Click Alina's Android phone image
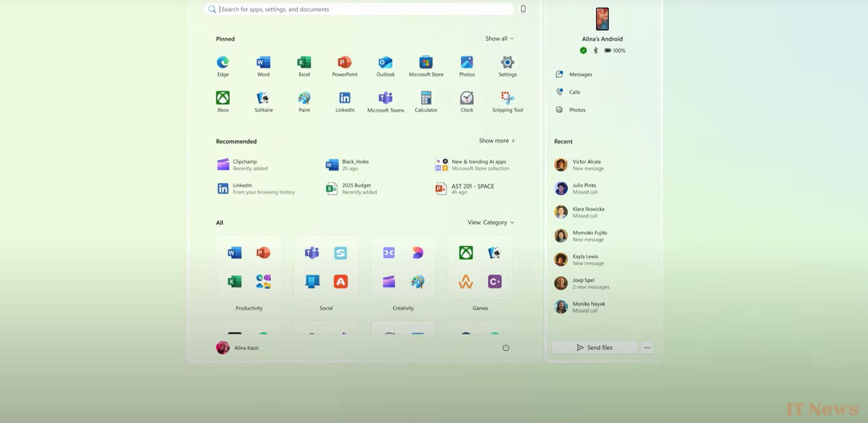The width and height of the screenshot is (868, 423). (x=602, y=19)
